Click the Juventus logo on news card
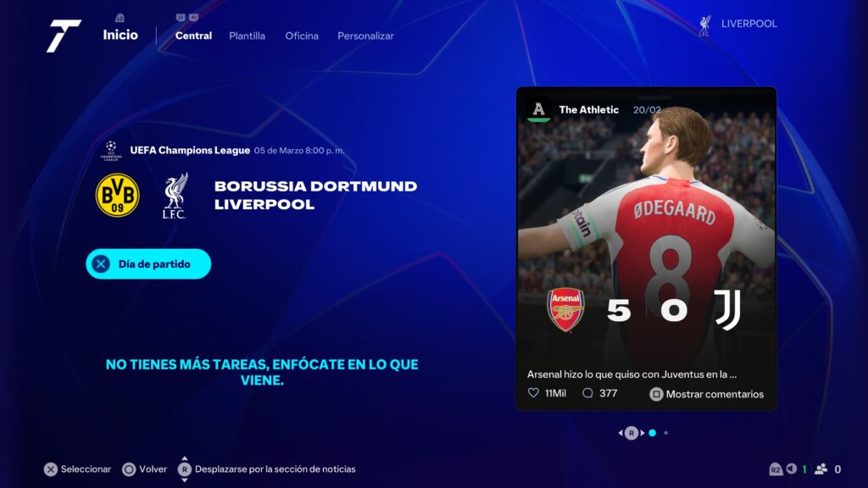Viewport: 868px width, 488px height. 727,310
